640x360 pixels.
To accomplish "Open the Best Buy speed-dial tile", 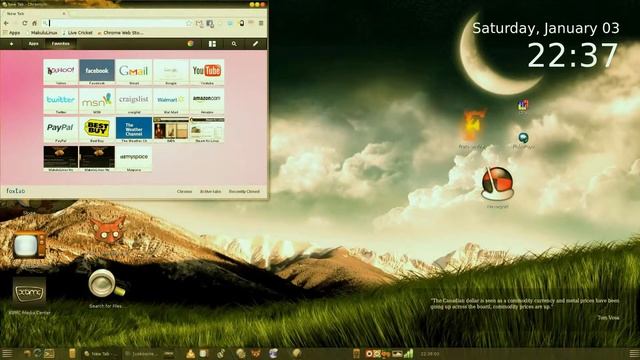I will (97, 129).
